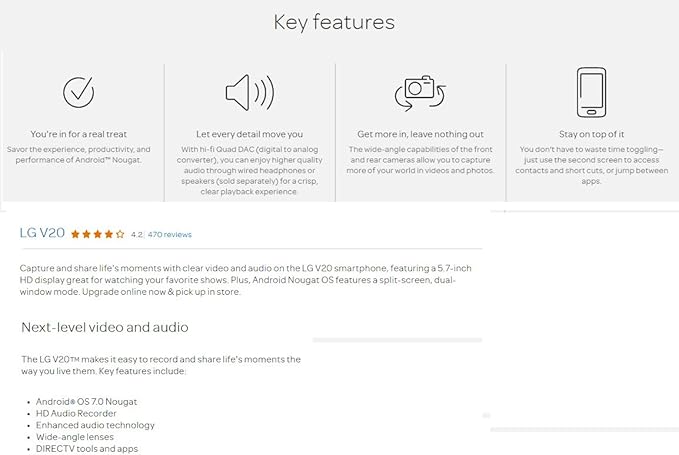Click the 4.2 rating score

click(x=137, y=235)
